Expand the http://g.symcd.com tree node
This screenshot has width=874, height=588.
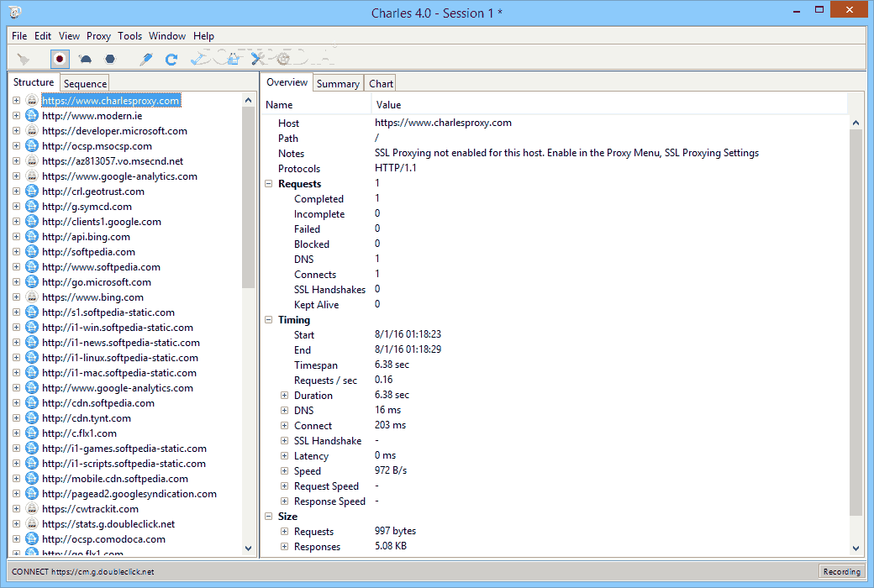16,206
